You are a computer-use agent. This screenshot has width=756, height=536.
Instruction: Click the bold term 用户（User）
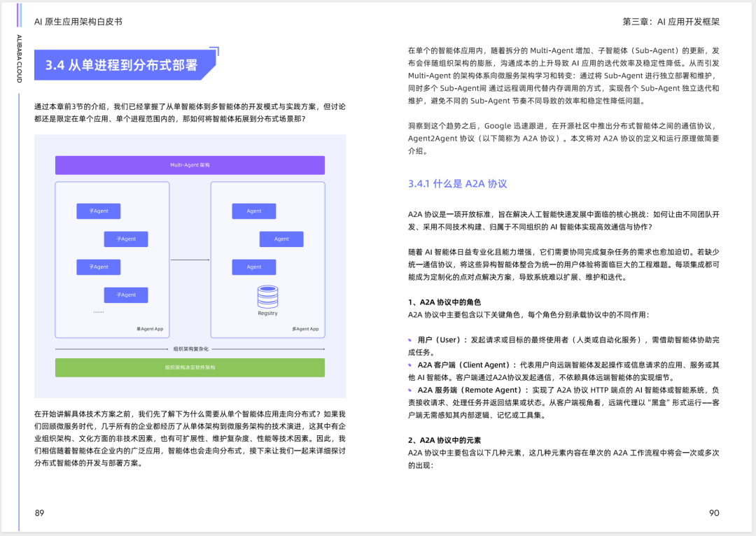tap(439, 340)
